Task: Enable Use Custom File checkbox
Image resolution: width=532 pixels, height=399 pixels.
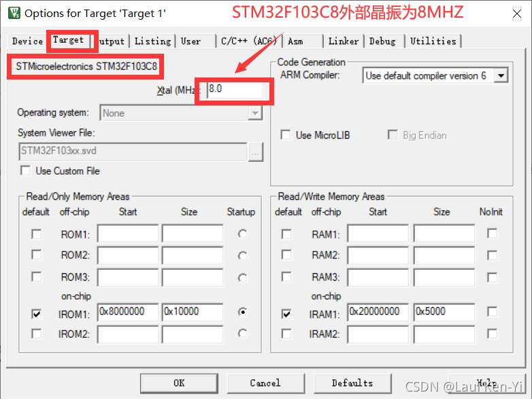Action: pyautogui.click(x=25, y=171)
